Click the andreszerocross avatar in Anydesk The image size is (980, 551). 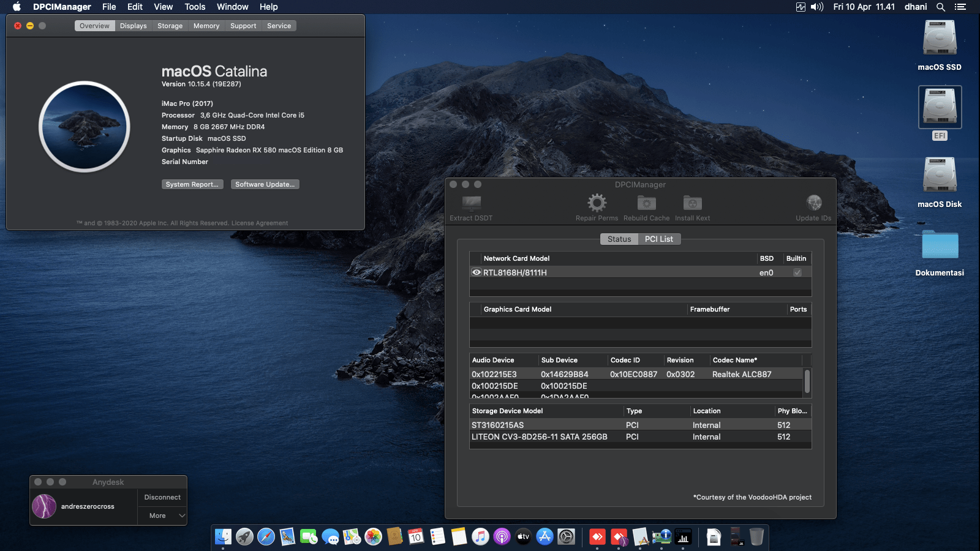[44, 506]
